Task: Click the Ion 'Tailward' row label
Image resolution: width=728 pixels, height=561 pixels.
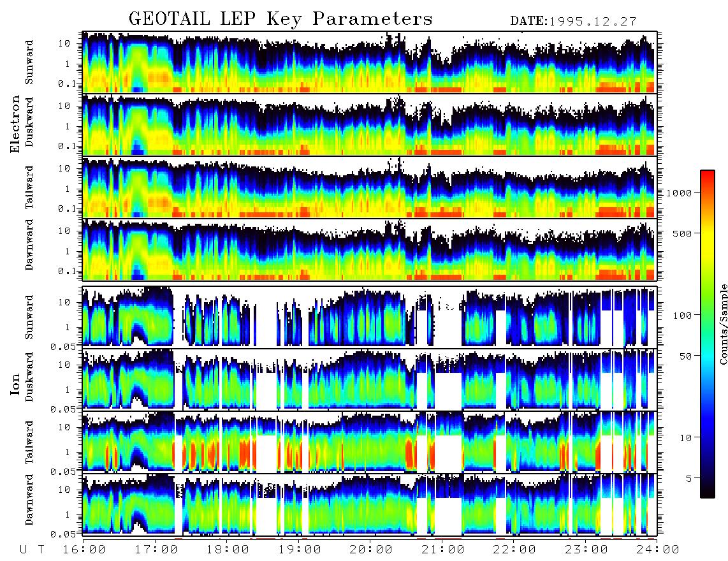Action: [29, 442]
